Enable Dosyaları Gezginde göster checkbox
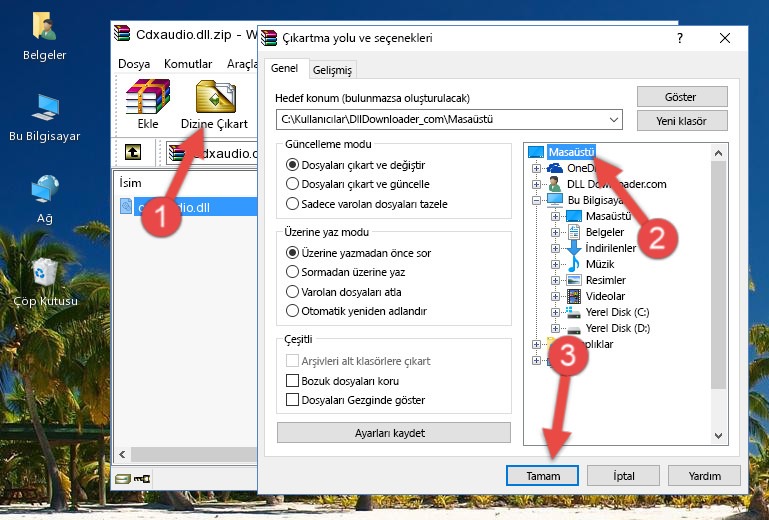Image resolution: width=769 pixels, height=520 pixels. tap(292, 400)
